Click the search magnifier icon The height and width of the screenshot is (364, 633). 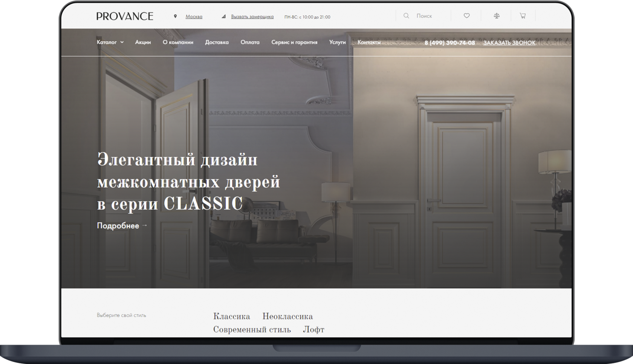click(406, 16)
